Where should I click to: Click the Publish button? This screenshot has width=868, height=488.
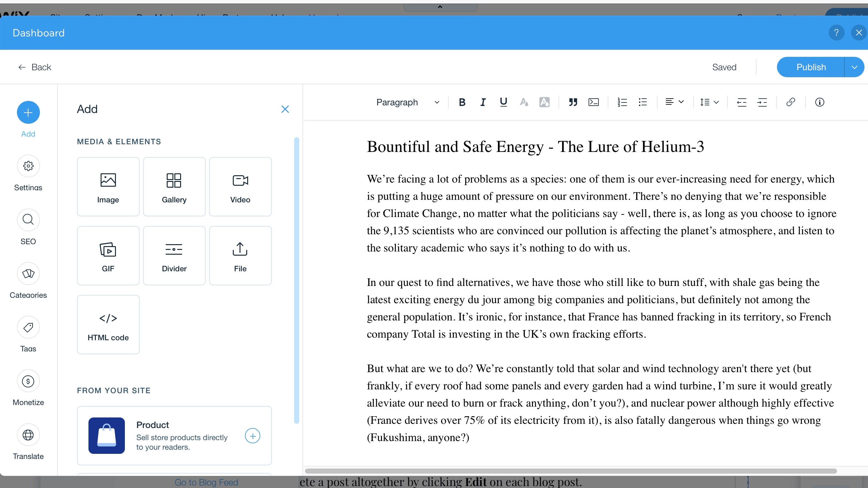tap(811, 67)
